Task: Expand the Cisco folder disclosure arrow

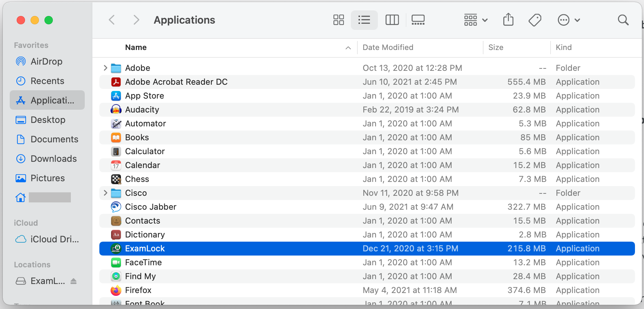Action: 105,193
